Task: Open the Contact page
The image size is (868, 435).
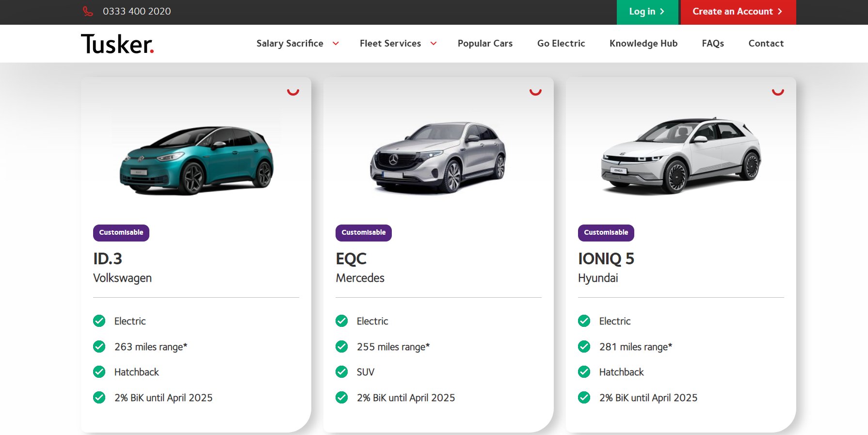Action: pyautogui.click(x=766, y=44)
